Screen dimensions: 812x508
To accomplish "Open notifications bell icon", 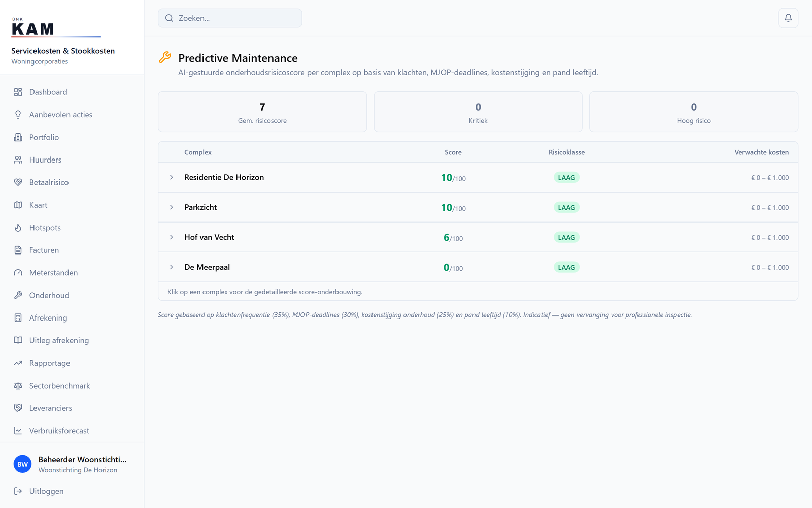I will click(788, 18).
